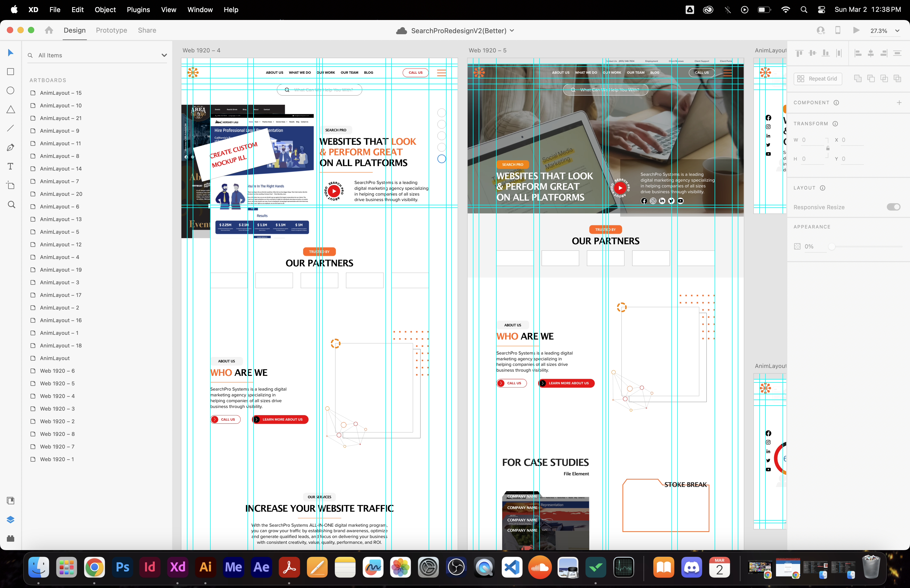Image resolution: width=910 pixels, height=588 pixels.
Task: Select the Ellipse tool
Action: 11,91
